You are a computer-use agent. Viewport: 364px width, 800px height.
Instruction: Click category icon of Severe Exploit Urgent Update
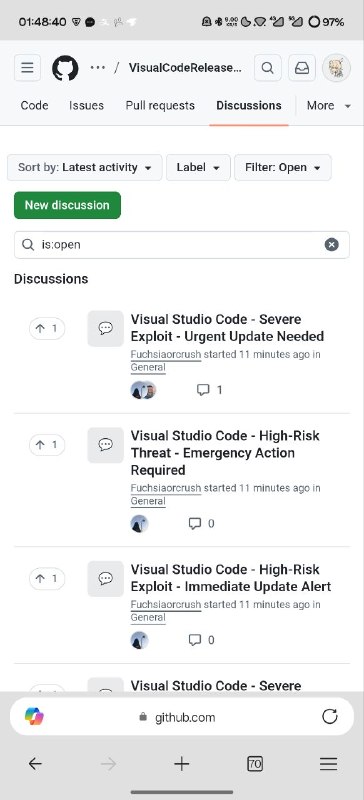tap(106, 328)
